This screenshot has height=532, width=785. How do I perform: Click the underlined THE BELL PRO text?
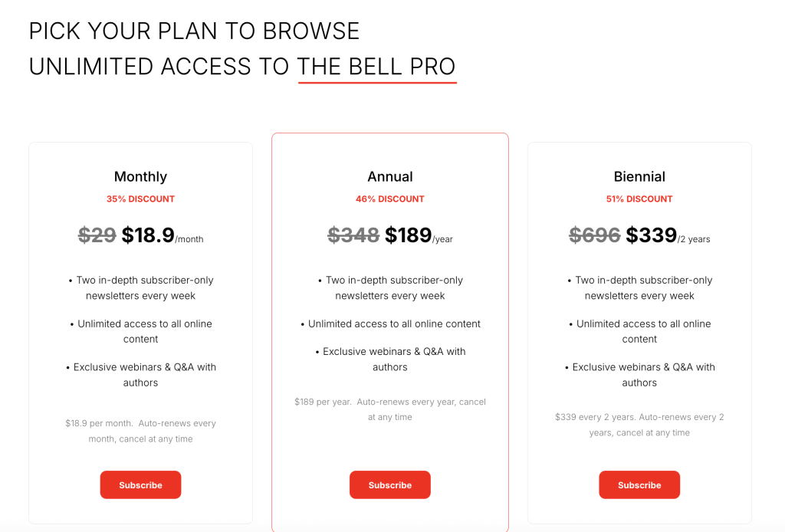pyautogui.click(x=376, y=67)
